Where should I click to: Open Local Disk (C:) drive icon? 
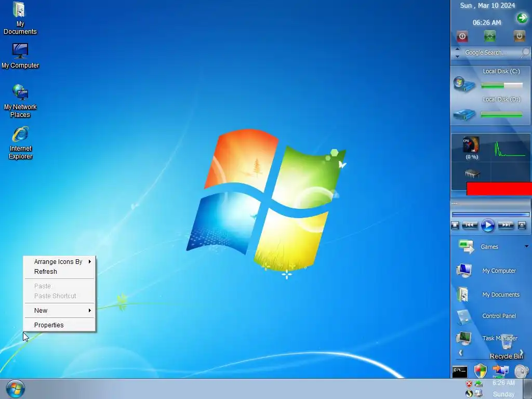464,85
